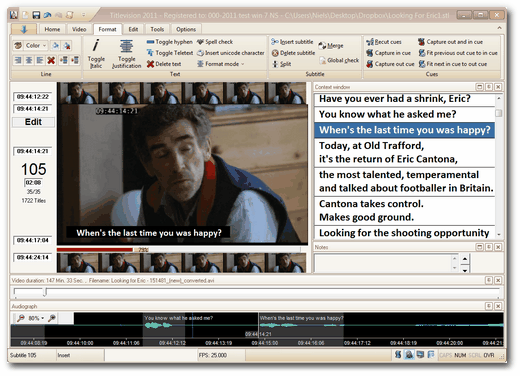Screen dimensions: 520x376
Task: Click New document icon in quick access toolbar
Action: (x=25, y=15)
